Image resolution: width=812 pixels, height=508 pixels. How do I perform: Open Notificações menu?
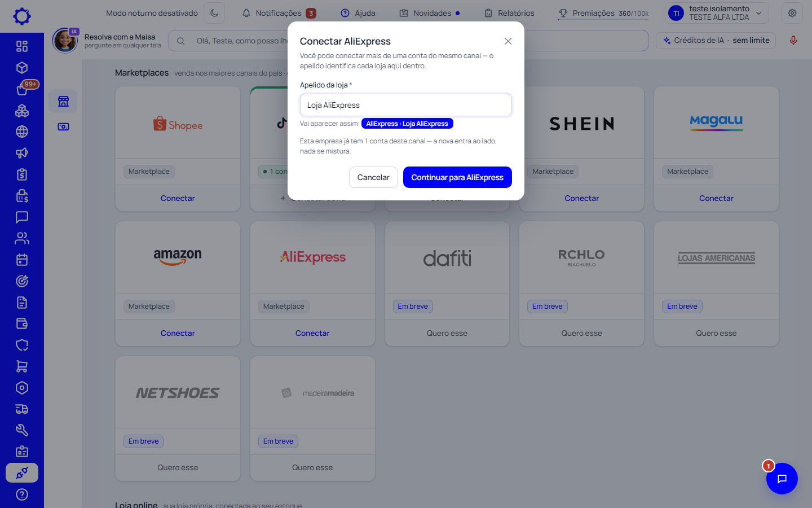click(x=279, y=13)
